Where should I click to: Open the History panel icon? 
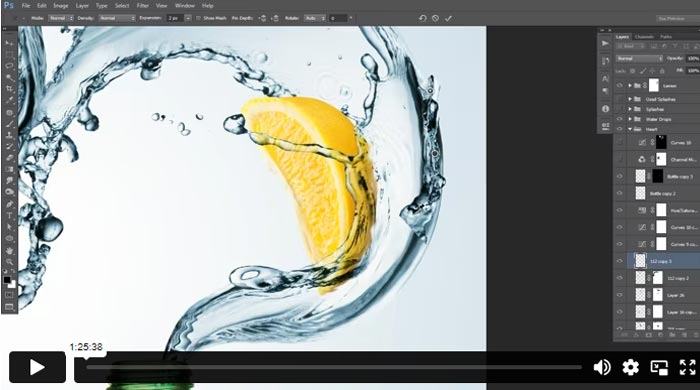[x=605, y=61]
